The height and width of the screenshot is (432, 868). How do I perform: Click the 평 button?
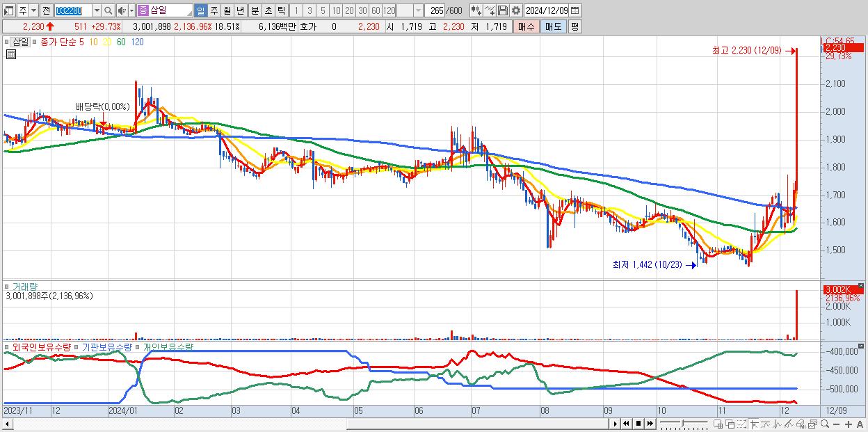click(574, 26)
